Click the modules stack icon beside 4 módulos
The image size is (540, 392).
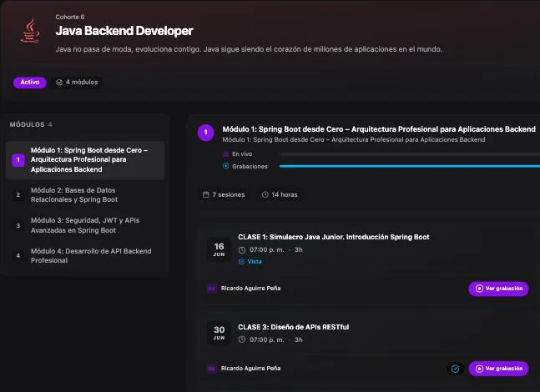[59, 83]
